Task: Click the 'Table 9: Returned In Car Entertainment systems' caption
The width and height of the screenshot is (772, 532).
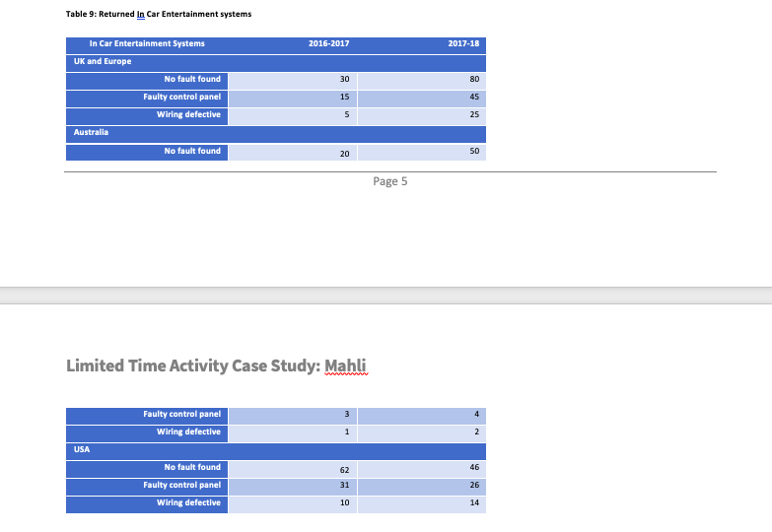Action: (159, 14)
